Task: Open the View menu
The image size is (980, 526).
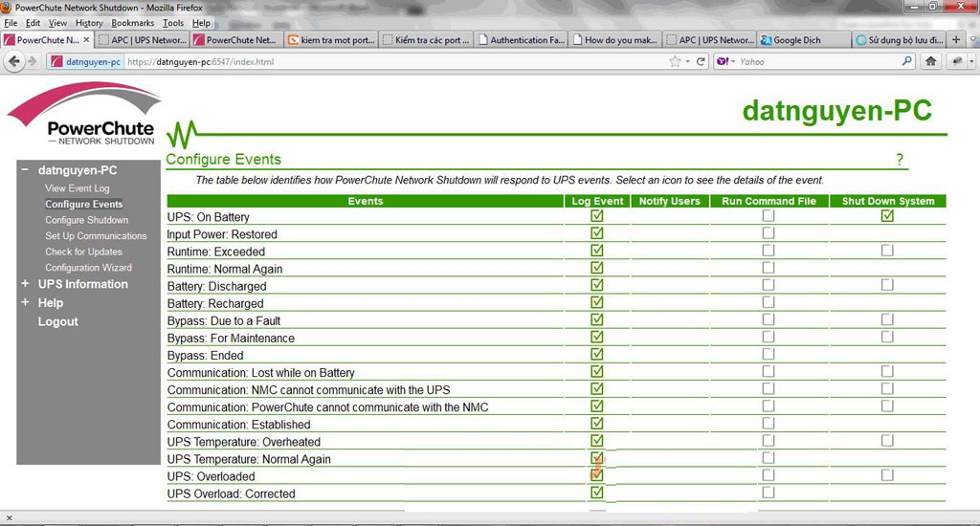Action: 57,23
